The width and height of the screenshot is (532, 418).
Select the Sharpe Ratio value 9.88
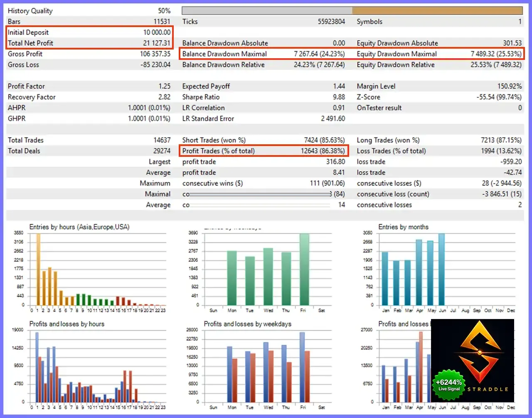(x=339, y=97)
